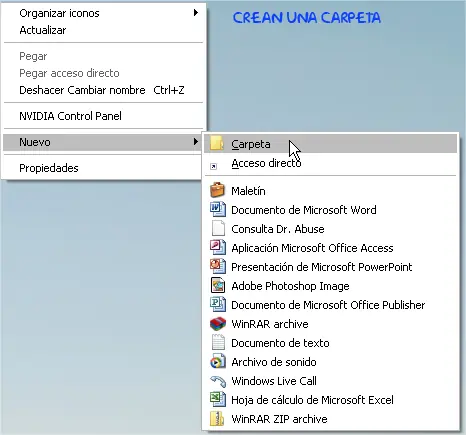Select Consulta Dr. Abuse
The height and width of the screenshot is (435, 466).
(330, 229)
